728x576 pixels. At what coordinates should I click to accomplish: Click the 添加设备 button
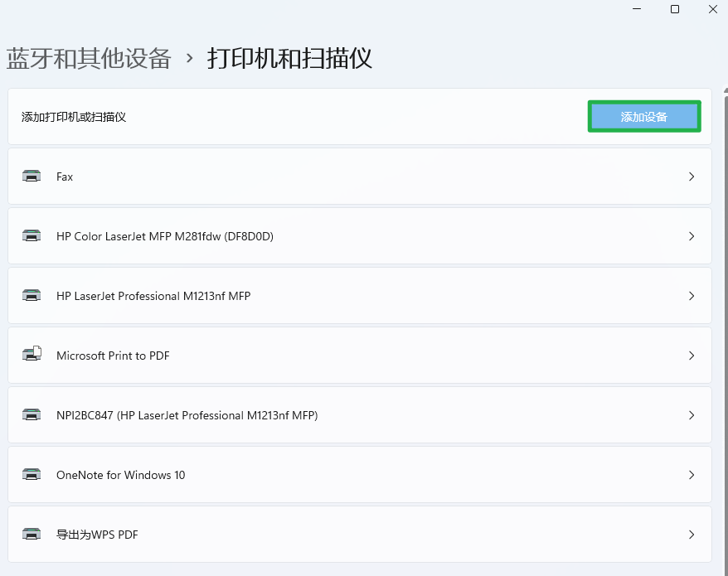point(644,117)
